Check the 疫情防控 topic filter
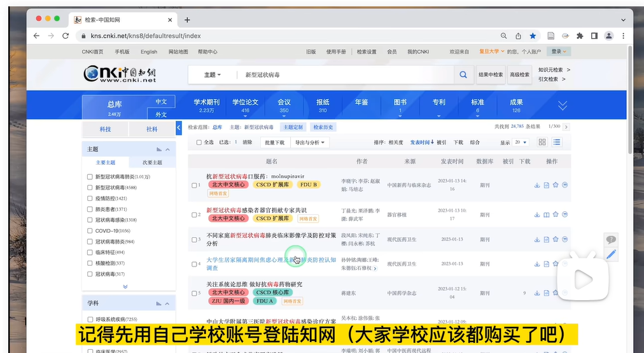This screenshot has width=644, height=353. coord(90,198)
